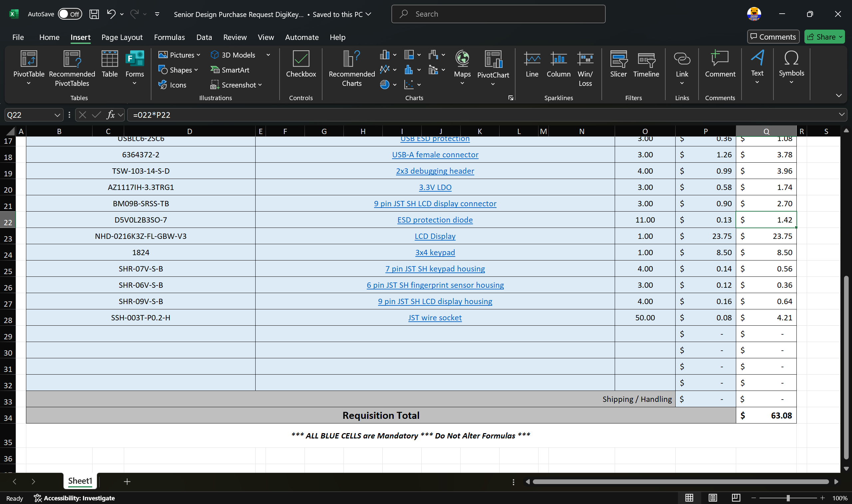Expand the Name Box dropdown
The image size is (852, 504).
click(57, 115)
